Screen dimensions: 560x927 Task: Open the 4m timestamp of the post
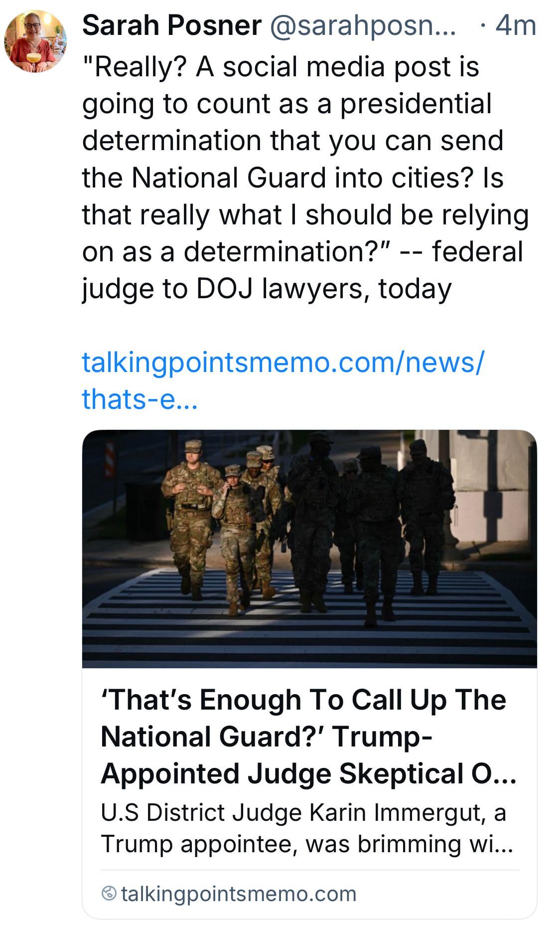(516, 25)
